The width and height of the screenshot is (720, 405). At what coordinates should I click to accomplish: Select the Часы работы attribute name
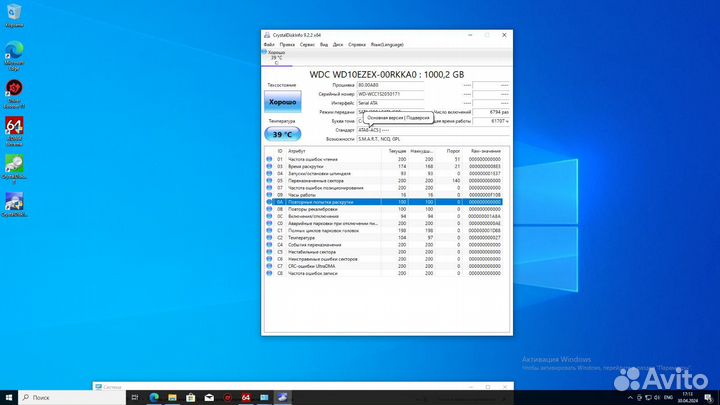(x=302, y=195)
